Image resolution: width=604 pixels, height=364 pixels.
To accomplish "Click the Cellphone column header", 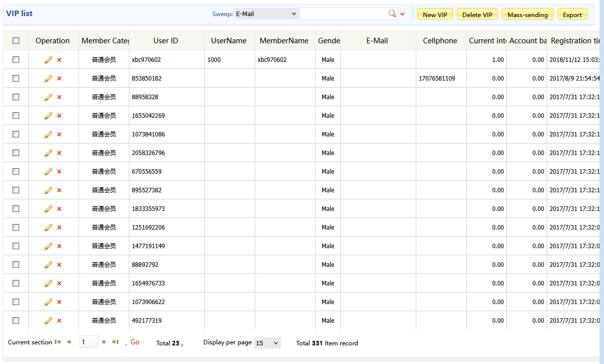I will coord(440,41).
